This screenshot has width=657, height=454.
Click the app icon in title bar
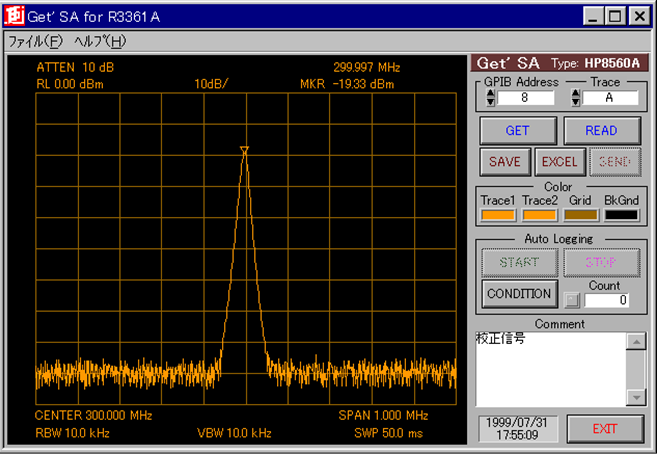coord(14,16)
